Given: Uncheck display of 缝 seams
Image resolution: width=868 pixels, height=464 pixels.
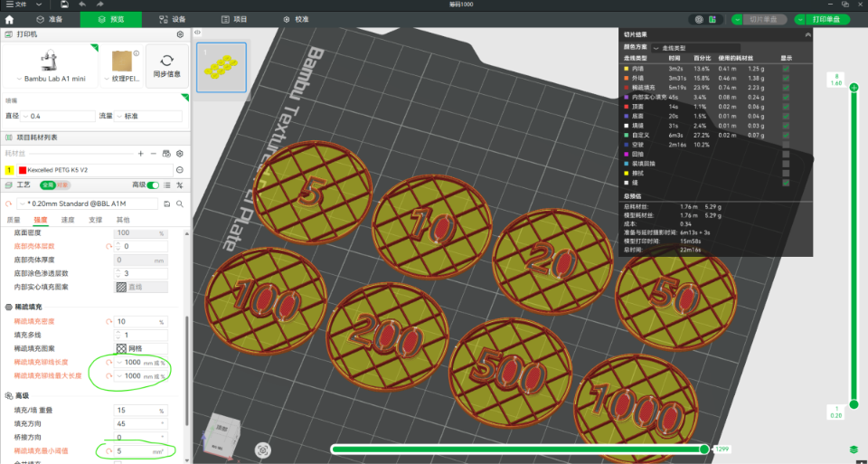Looking at the screenshot, I should 786,182.
